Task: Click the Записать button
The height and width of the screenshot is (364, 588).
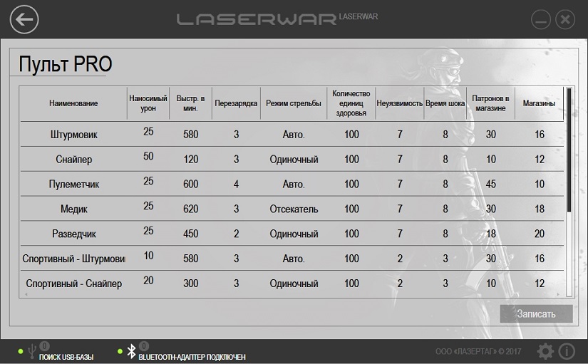Action: [536, 313]
